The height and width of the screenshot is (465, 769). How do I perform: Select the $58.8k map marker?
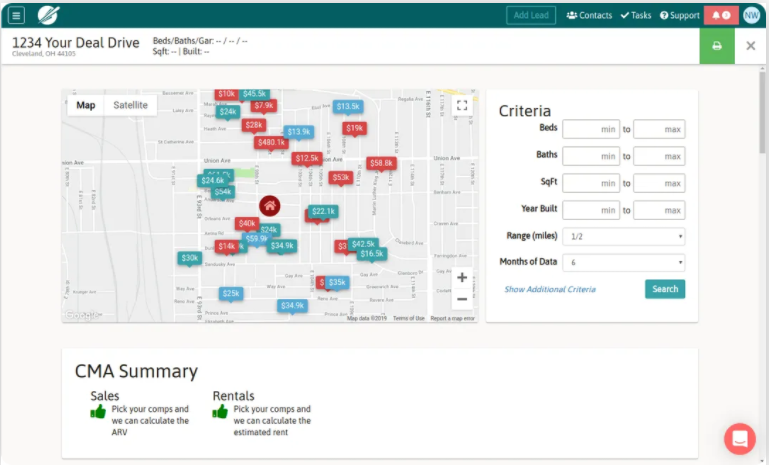tap(381, 163)
